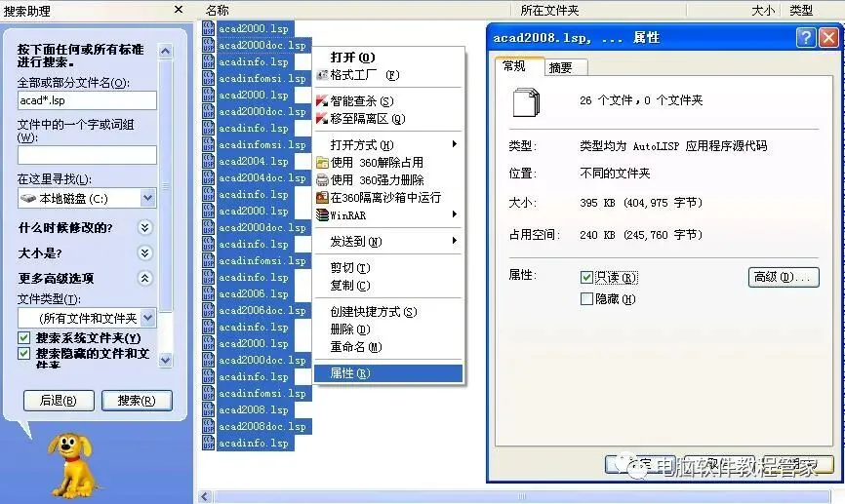Click the horizontal scrollbar left arrow
The height and width of the screenshot is (504, 845).
205,496
